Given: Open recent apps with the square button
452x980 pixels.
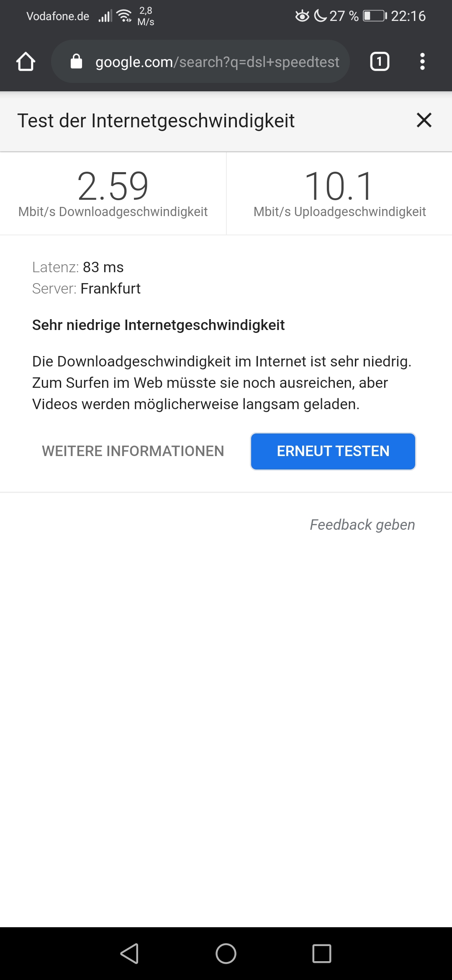Looking at the screenshot, I should point(322,954).
